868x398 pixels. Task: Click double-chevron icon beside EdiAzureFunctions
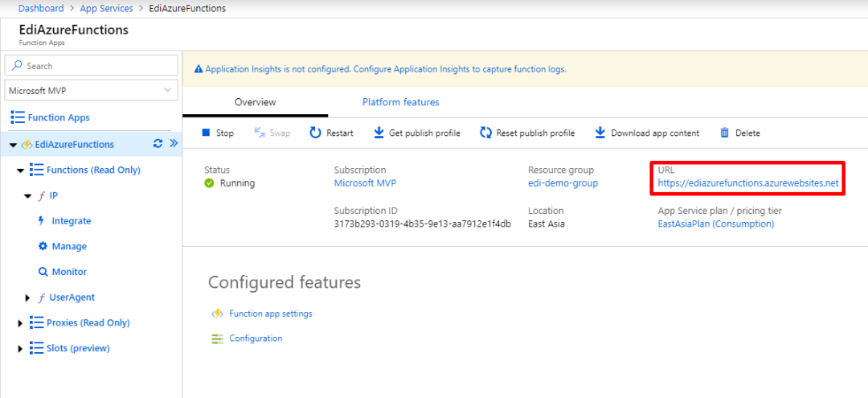pyautogui.click(x=174, y=144)
